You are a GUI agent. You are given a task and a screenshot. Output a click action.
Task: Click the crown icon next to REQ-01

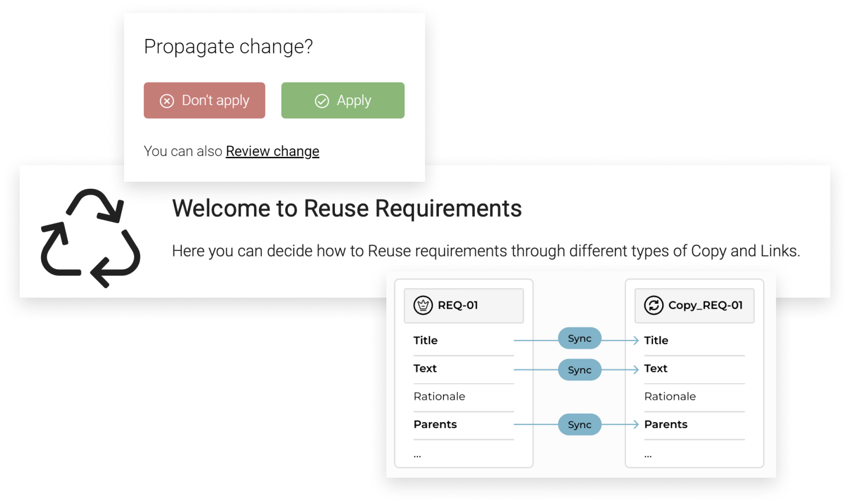[423, 305]
